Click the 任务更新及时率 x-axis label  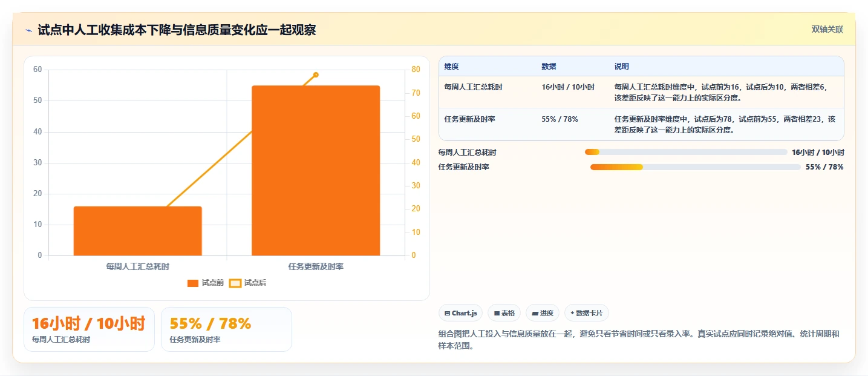(316, 266)
